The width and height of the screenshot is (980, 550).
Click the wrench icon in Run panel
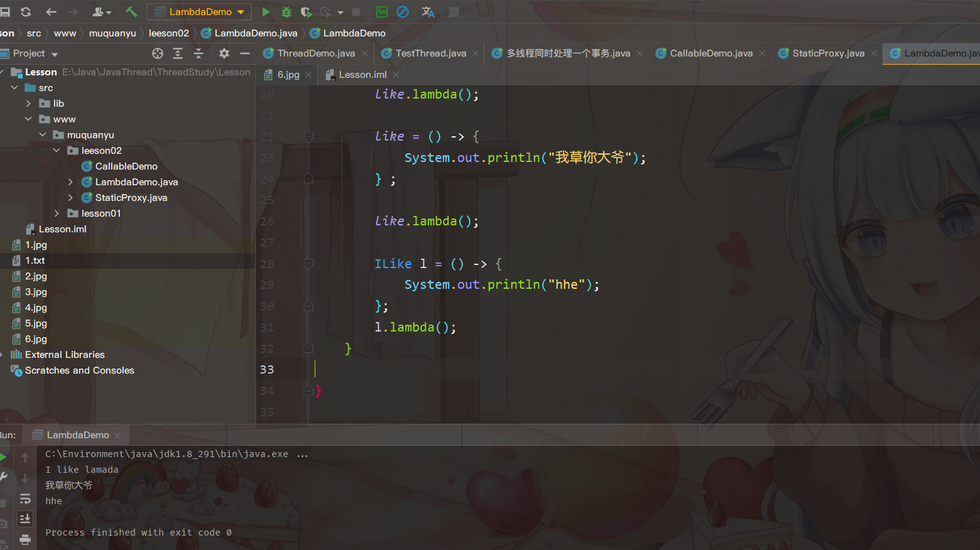[x=3, y=477]
